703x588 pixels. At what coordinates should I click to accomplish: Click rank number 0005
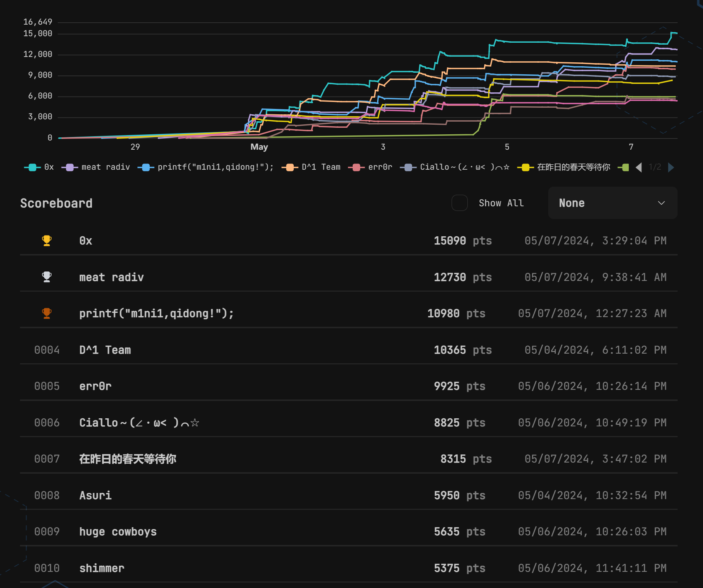coord(47,386)
